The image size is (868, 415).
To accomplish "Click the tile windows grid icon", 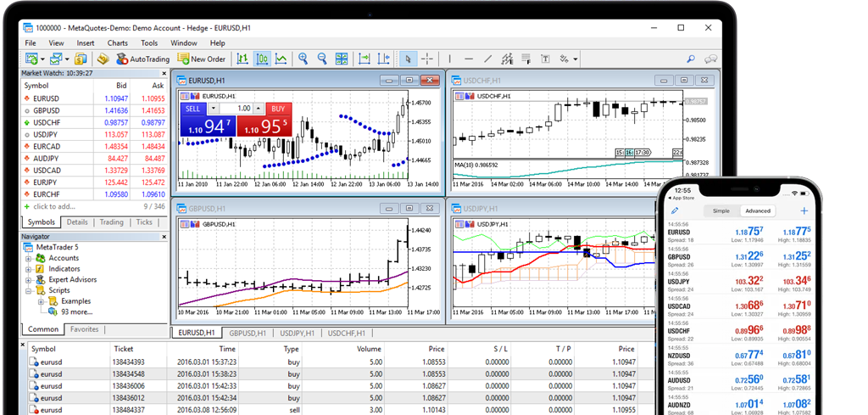I will coord(342,59).
